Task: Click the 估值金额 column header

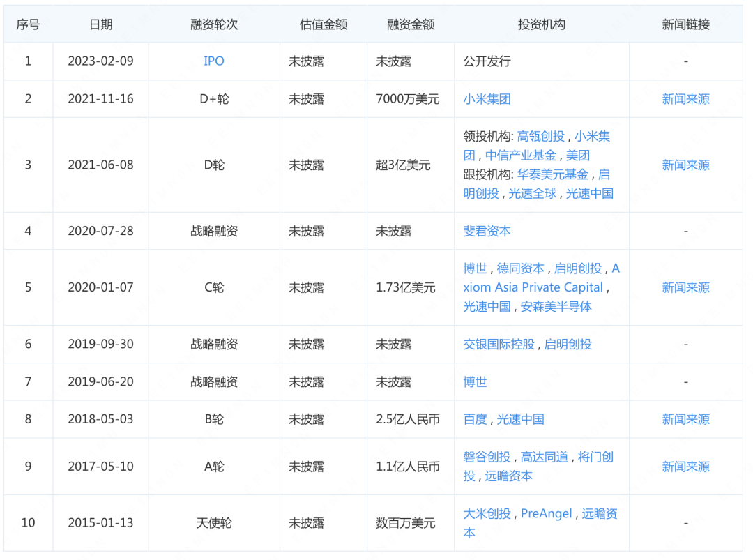Action: pos(324,24)
